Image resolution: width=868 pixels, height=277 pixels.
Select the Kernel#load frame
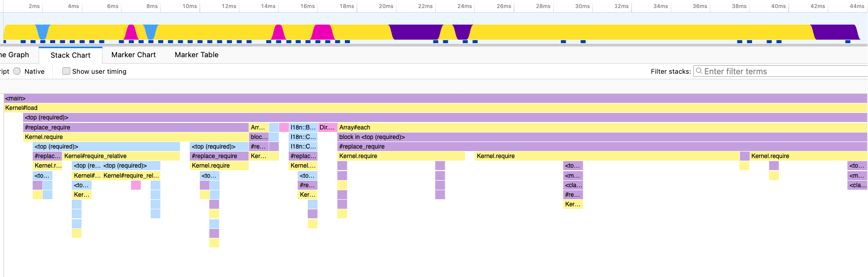(x=435, y=108)
